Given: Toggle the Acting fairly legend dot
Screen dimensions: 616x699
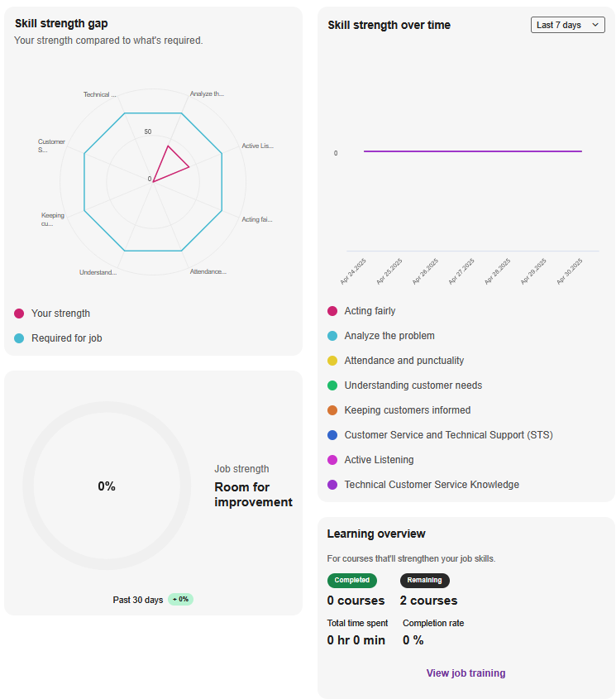Looking at the screenshot, I should coord(332,311).
